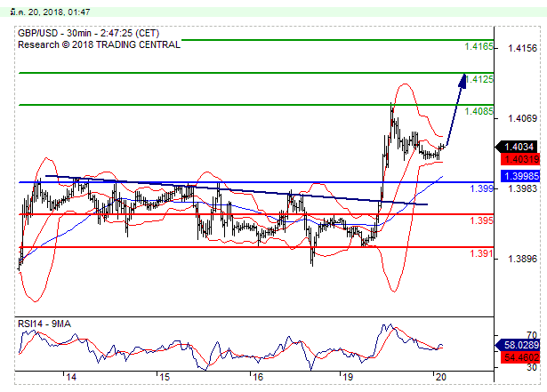Click the date axis marker 20
Image resolution: width=547 pixels, height=392 pixels.
point(440,377)
